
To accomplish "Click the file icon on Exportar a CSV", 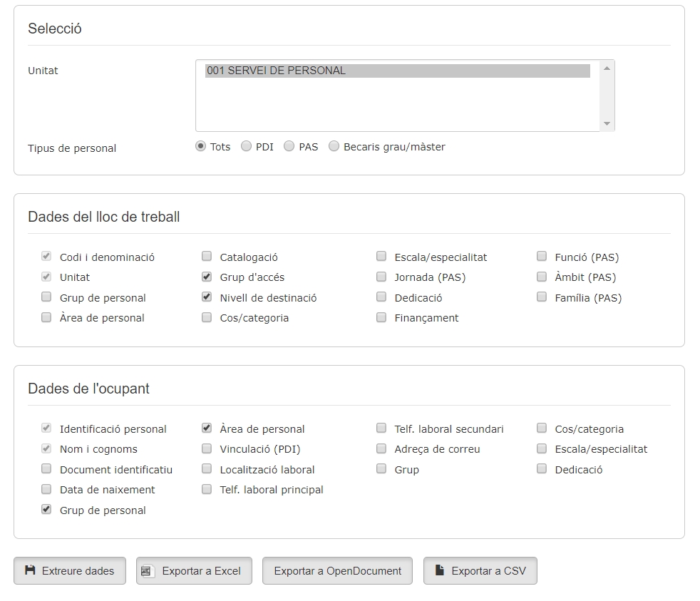I will click(x=440, y=570).
